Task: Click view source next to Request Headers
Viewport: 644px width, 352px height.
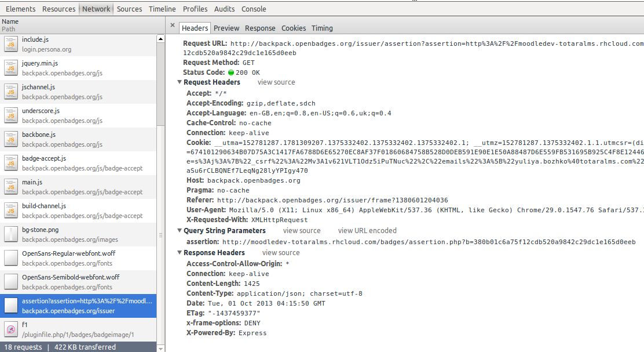Action: pos(276,82)
